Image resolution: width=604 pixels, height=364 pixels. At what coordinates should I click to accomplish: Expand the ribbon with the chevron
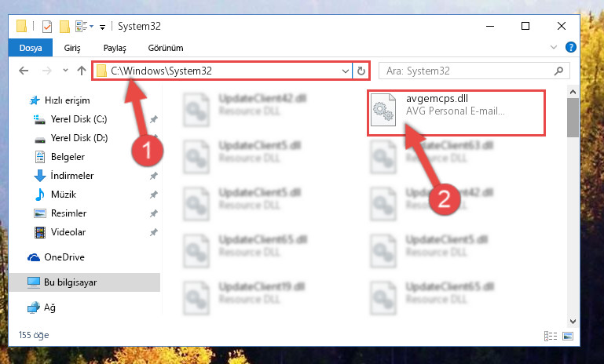tap(554, 47)
